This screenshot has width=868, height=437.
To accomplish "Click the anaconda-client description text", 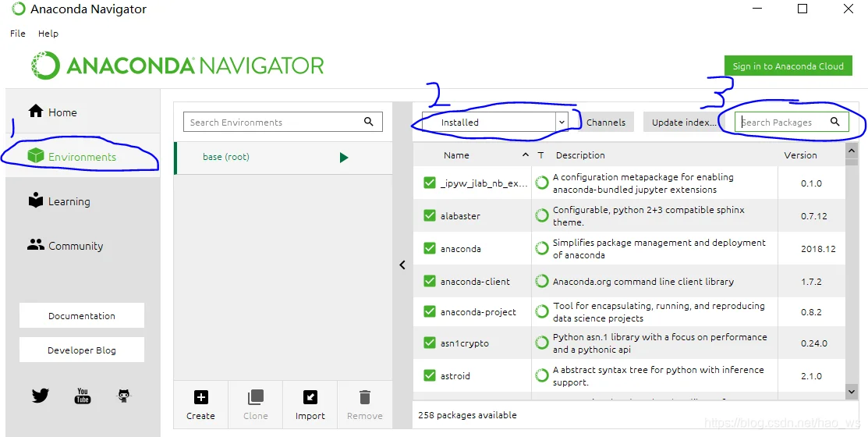I will [643, 282].
